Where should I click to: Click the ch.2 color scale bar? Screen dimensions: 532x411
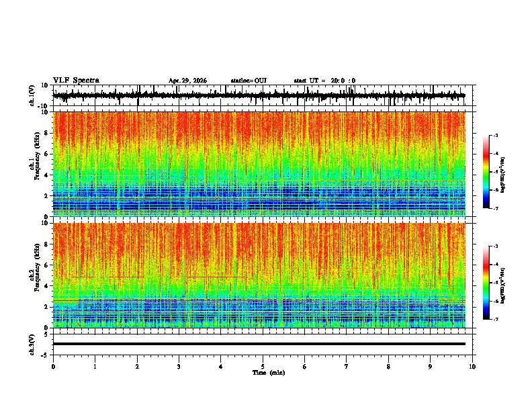pyautogui.click(x=486, y=283)
